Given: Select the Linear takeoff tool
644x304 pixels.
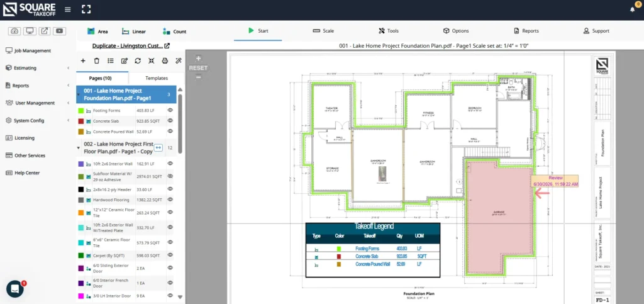Looking at the screenshot, I should 134,31.
